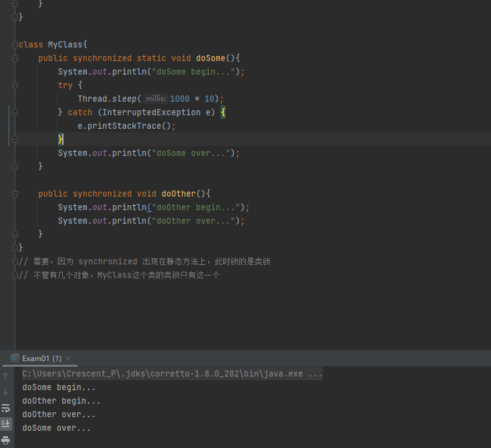Click the try keyword
Image resolution: width=491 pixels, height=448 pixels.
[x=65, y=85]
